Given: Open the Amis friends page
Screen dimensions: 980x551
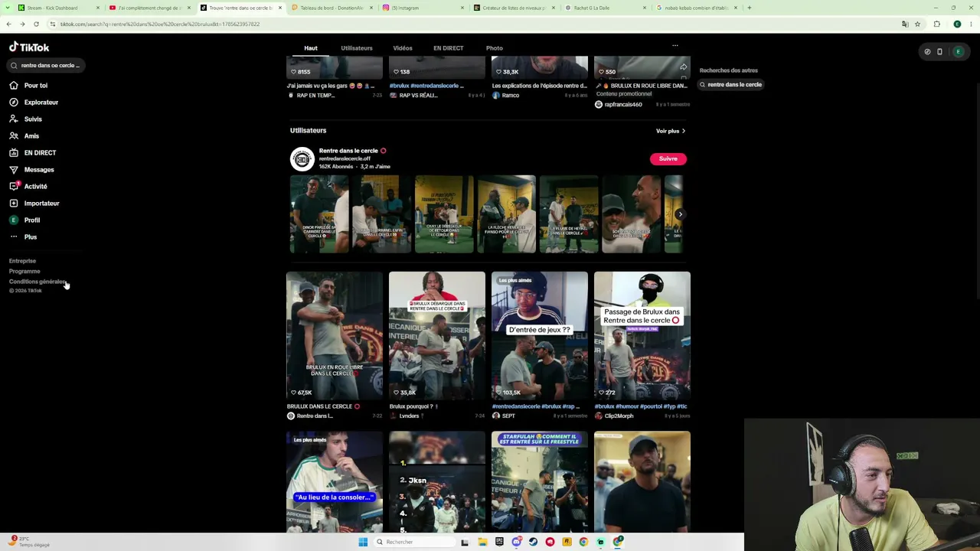Looking at the screenshot, I should [24, 135].
